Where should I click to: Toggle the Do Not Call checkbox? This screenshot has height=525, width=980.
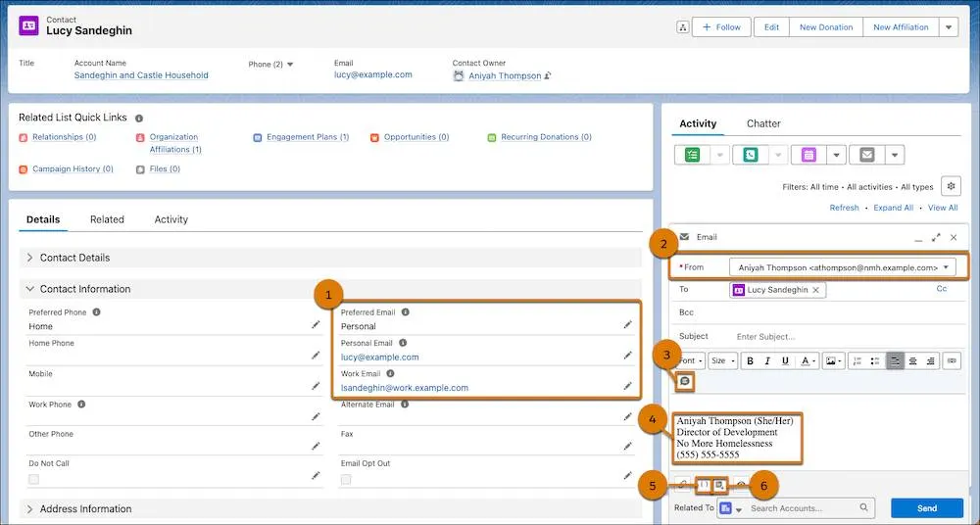pos(33,479)
